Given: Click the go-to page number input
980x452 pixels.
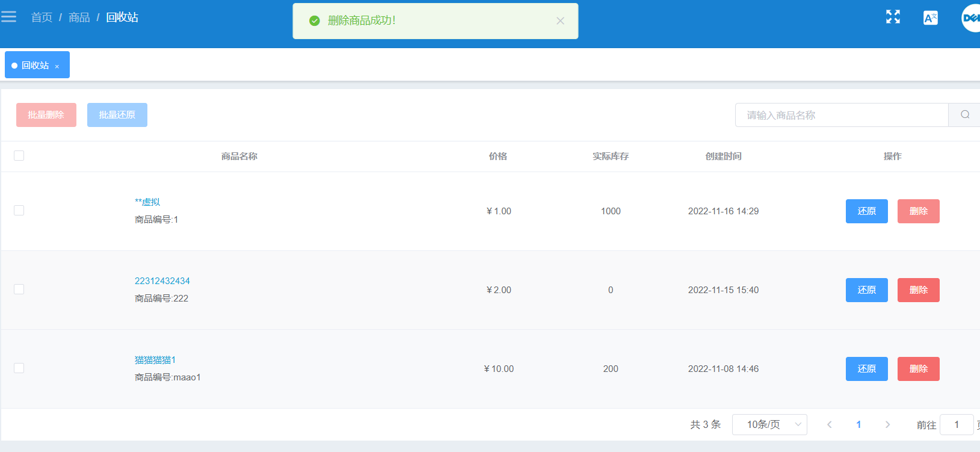Looking at the screenshot, I should coord(957,424).
